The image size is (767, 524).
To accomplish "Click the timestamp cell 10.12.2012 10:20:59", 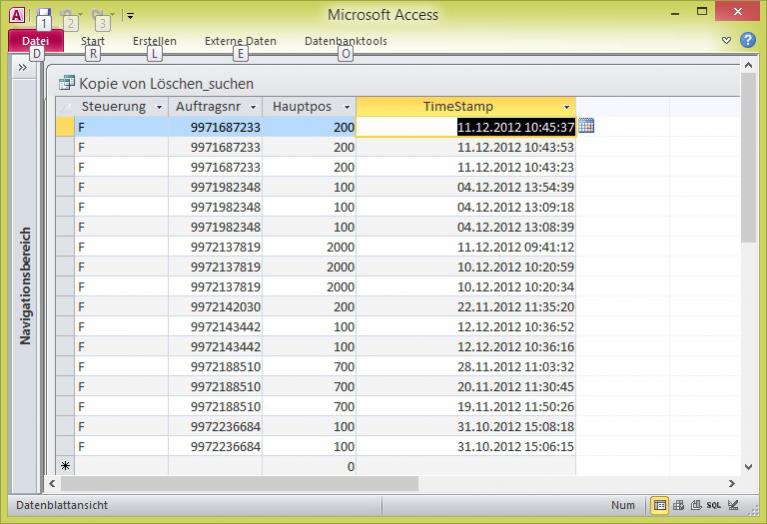I will coord(466,267).
